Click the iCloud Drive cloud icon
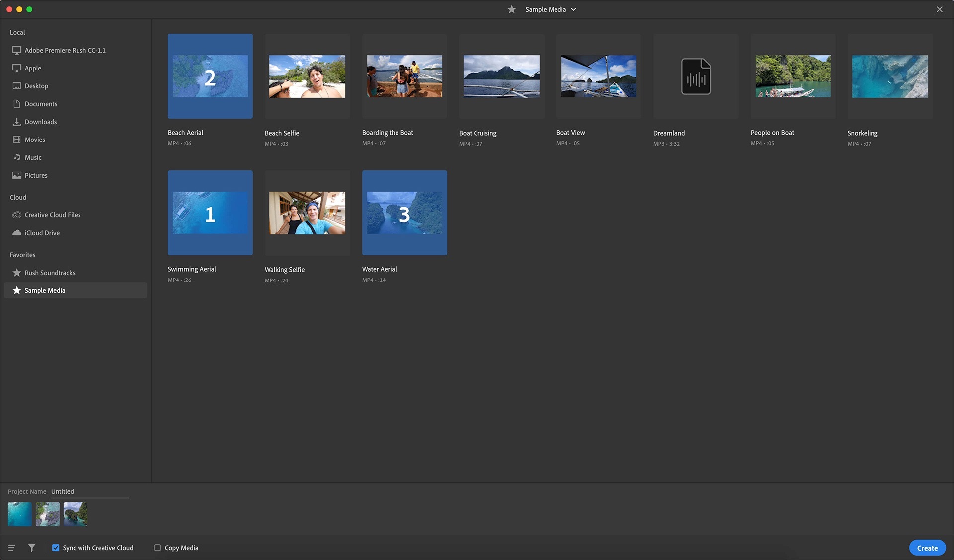 17,233
